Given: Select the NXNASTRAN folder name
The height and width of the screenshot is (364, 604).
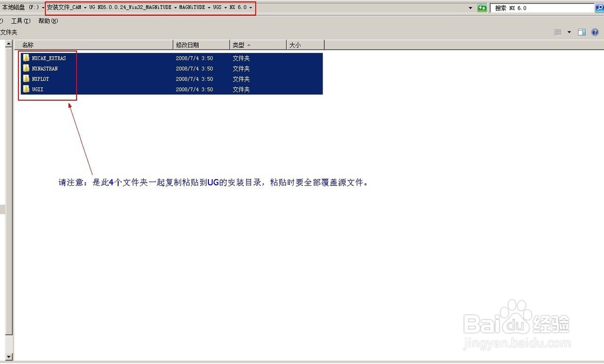Looking at the screenshot, I should (x=45, y=68).
